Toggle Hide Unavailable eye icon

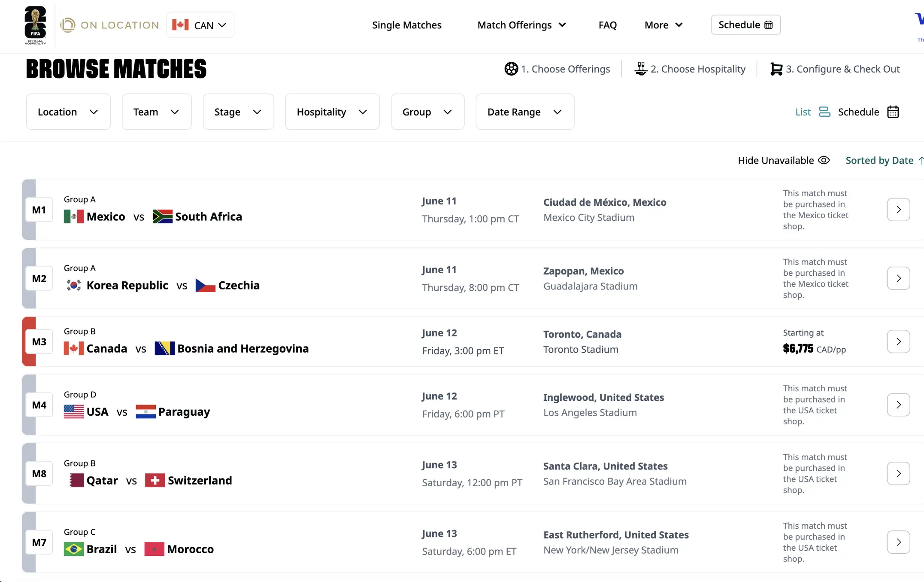(x=824, y=160)
